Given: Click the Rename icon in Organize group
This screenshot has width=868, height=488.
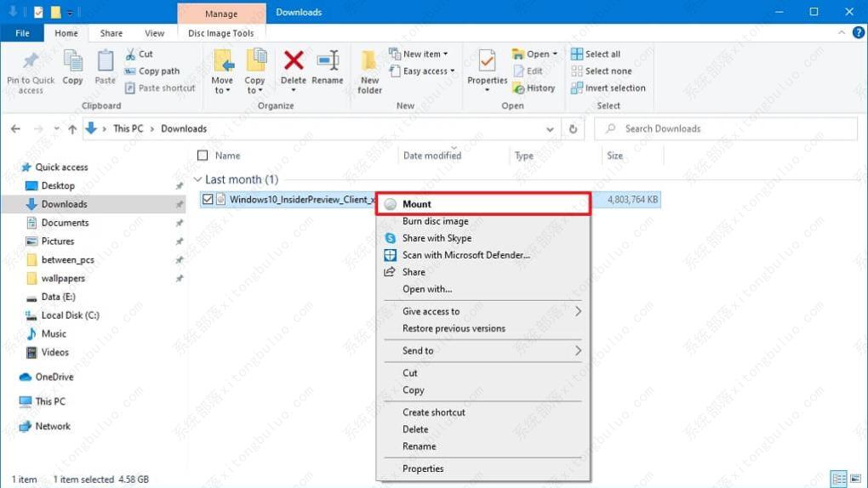Looking at the screenshot, I should (x=327, y=61).
